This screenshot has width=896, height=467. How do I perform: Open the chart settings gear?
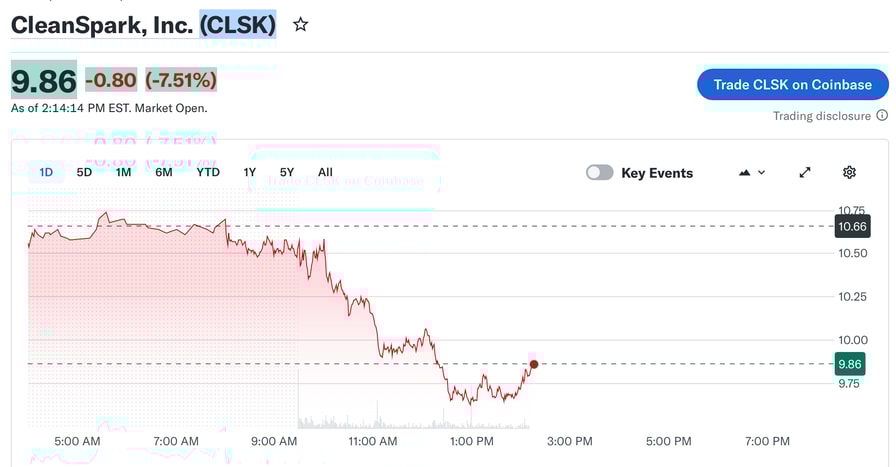coord(849,172)
